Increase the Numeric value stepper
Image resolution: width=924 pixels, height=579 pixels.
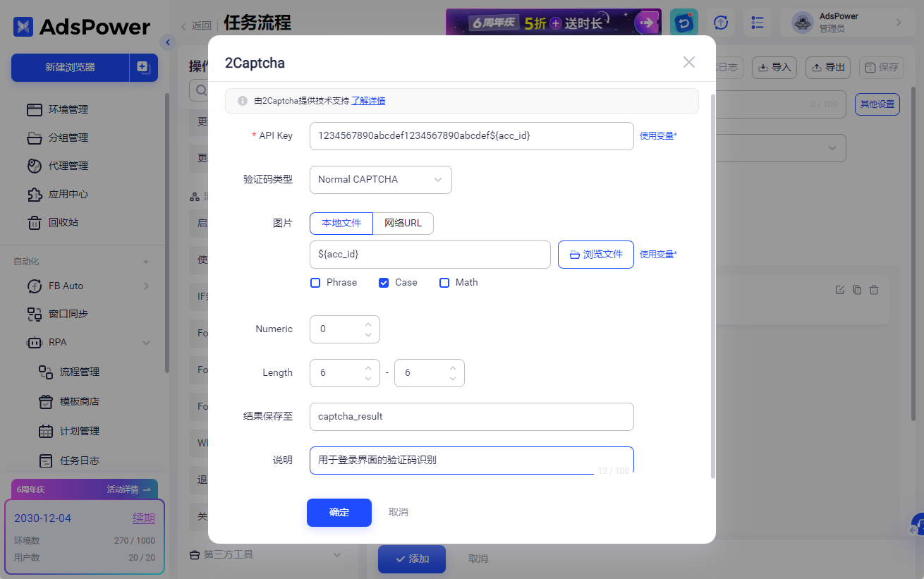pos(368,324)
